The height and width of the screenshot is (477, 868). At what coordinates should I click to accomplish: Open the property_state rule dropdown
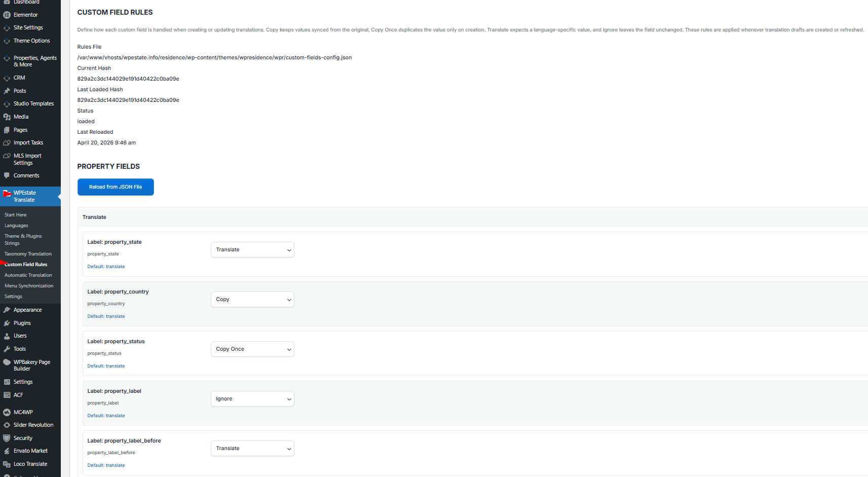pos(252,250)
